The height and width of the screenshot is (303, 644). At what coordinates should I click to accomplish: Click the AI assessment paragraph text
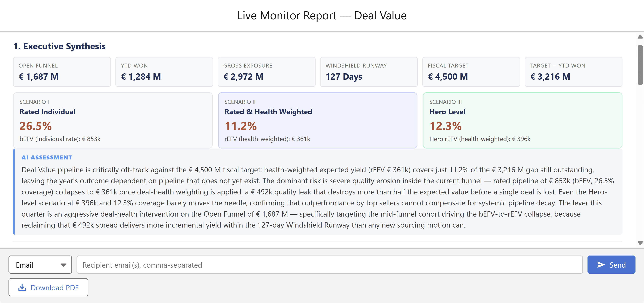click(318, 197)
